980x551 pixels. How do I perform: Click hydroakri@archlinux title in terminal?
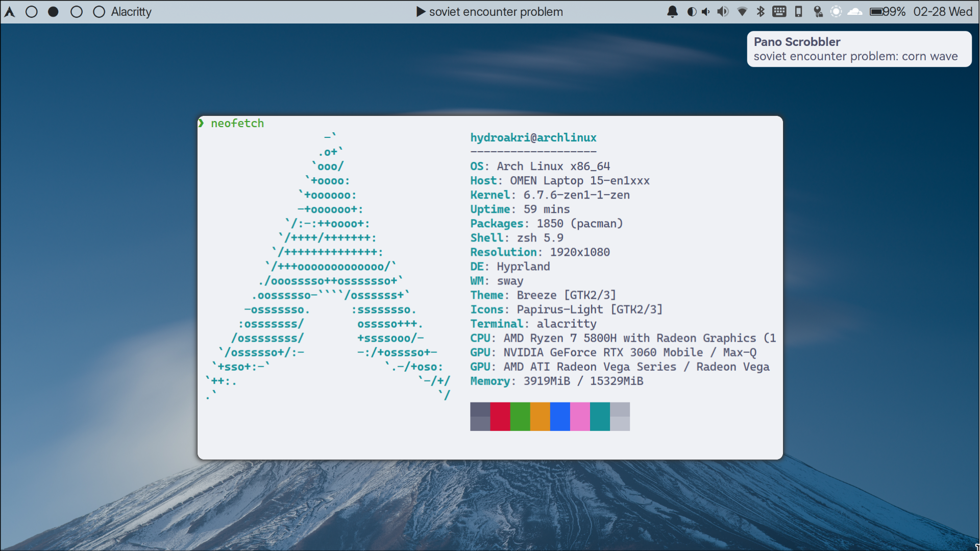coord(533,137)
